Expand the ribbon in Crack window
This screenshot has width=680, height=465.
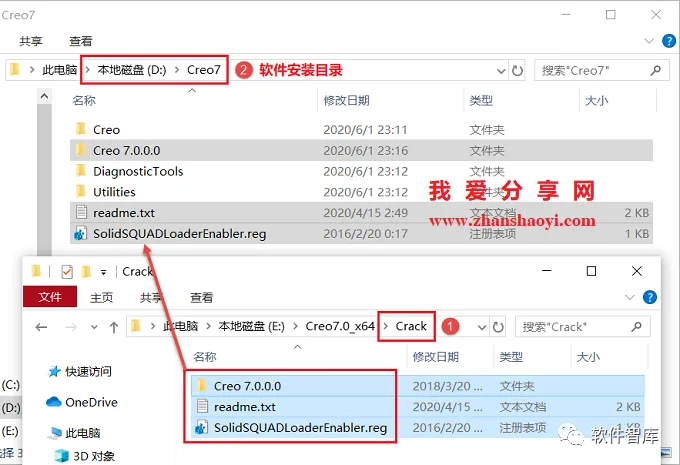[629, 297]
